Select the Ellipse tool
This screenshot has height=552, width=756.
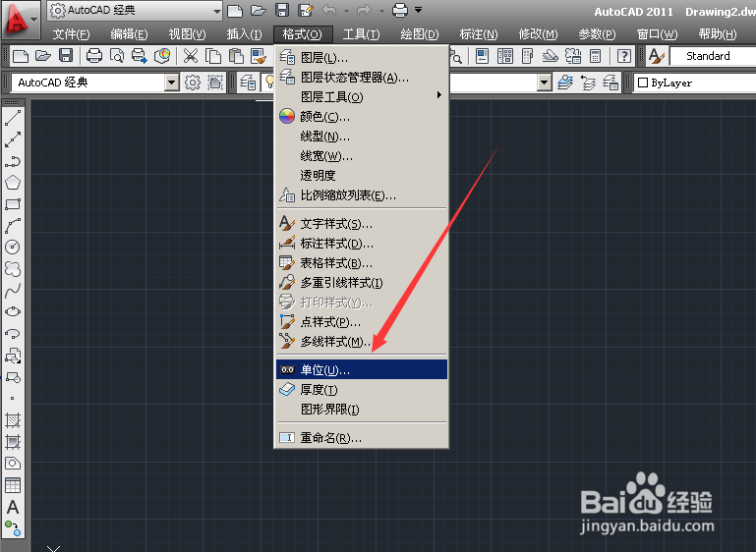coord(13,311)
